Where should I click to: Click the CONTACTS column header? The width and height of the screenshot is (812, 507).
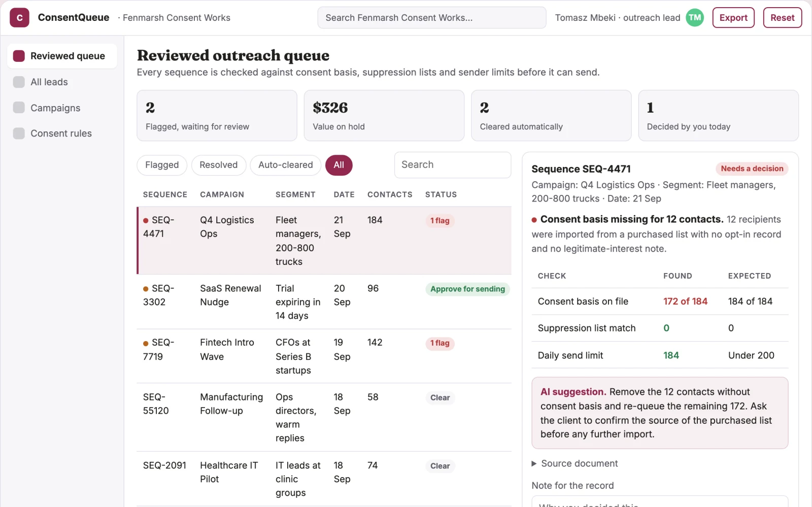coord(390,195)
